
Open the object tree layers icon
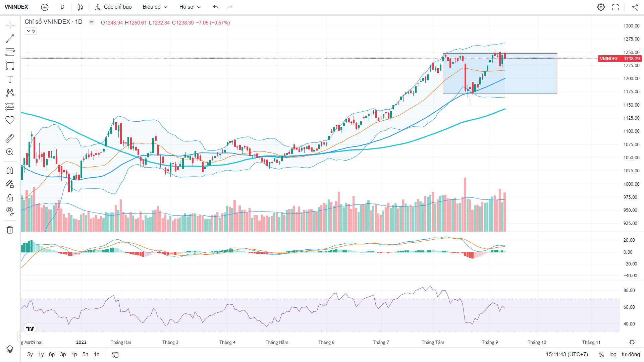point(10,349)
